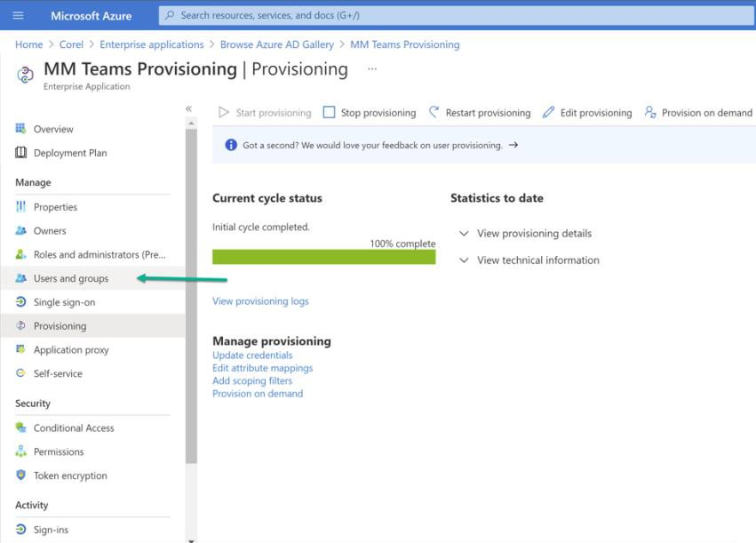Go to Browse Azure AD Gallery breadcrumb
The image size is (756, 543).
277,44
